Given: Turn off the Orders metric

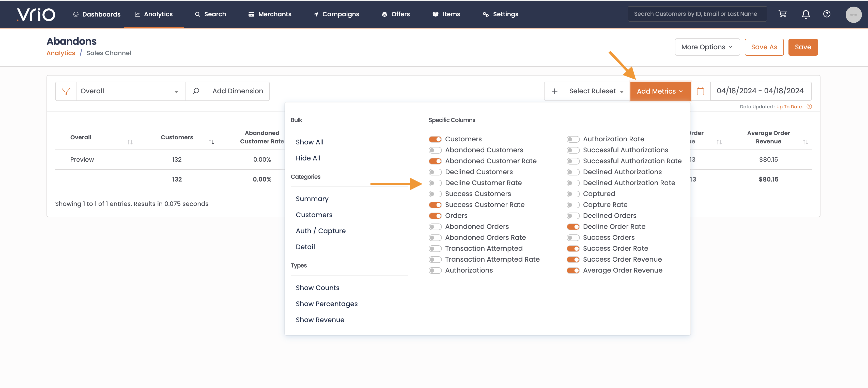Looking at the screenshot, I should point(435,216).
